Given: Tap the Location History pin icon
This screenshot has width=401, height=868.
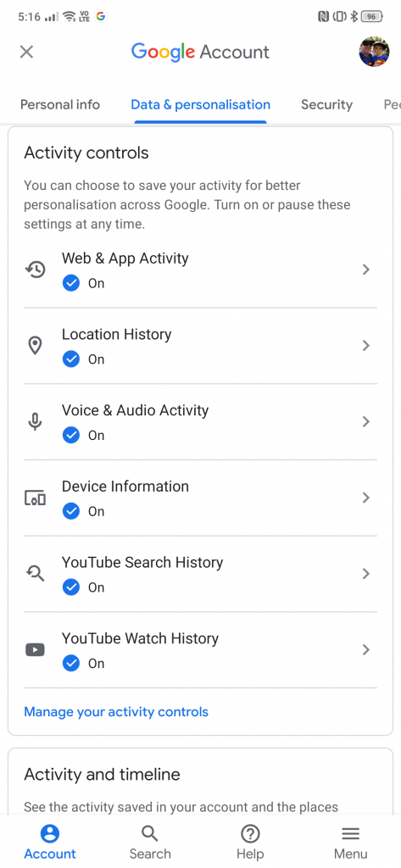Looking at the screenshot, I should (36, 346).
